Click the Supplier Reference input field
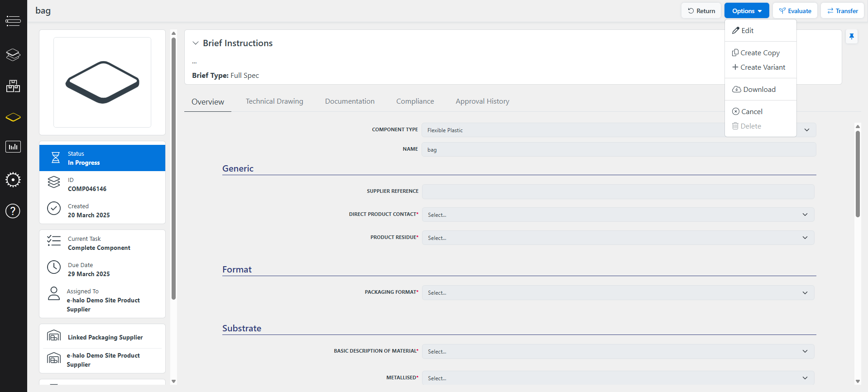The height and width of the screenshot is (392, 868). point(618,191)
